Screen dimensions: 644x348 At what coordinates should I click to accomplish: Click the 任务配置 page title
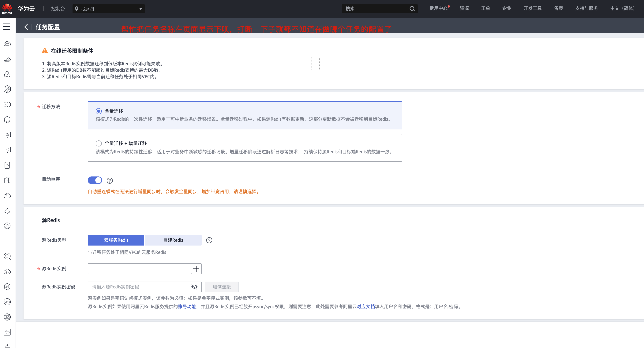pos(48,27)
